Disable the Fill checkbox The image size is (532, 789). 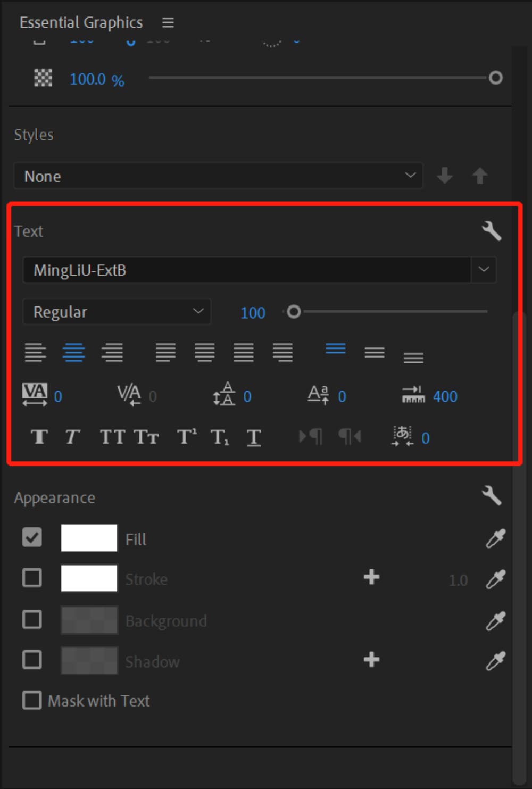tap(31, 538)
